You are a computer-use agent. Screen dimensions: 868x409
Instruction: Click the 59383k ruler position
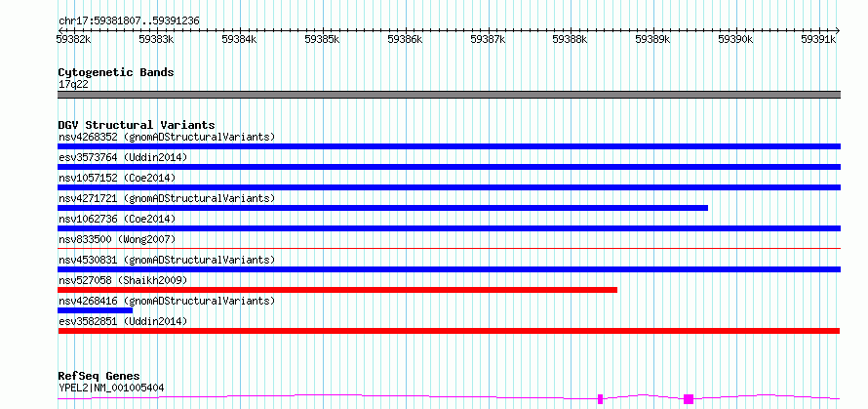pos(157,39)
